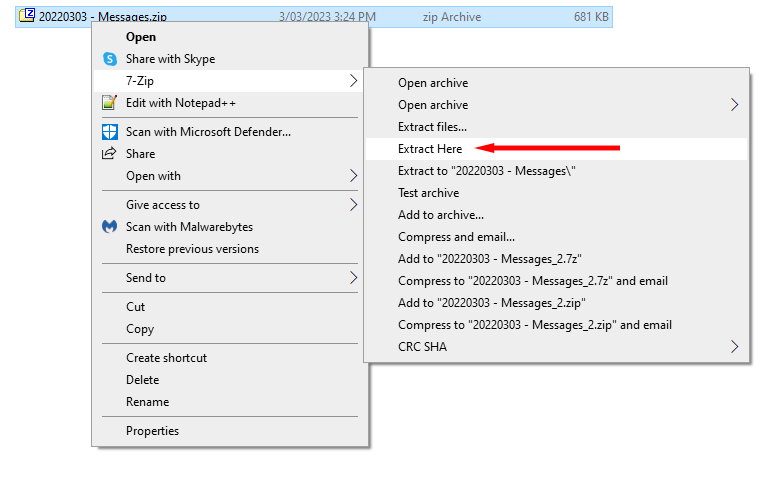Select Compress and email... option
The image size is (774, 502).
point(456,237)
